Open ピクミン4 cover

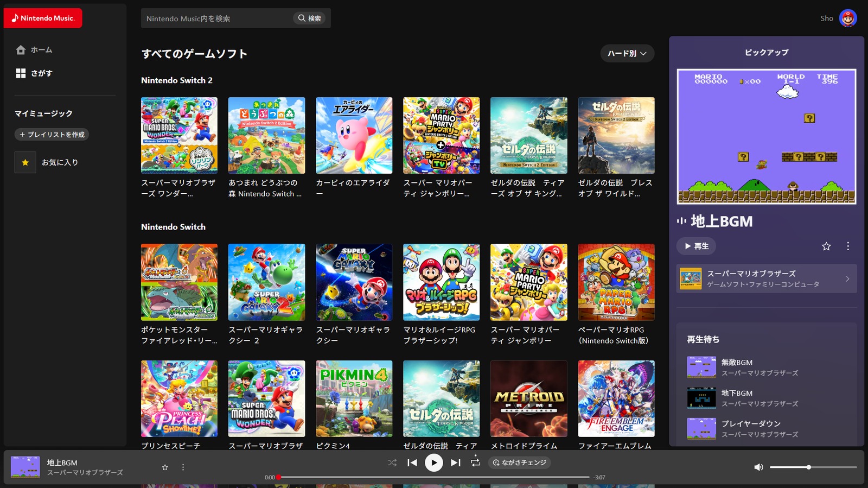point(354,399)
